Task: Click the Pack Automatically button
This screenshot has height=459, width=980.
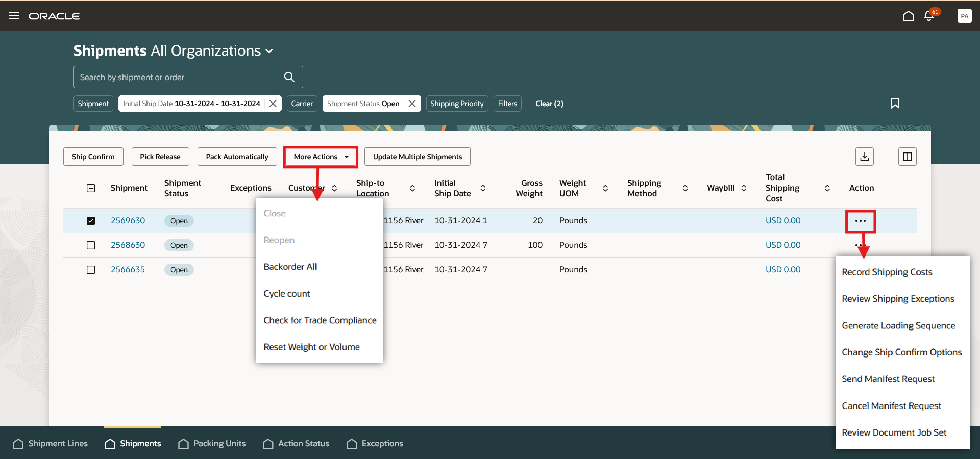Action: [x=237, y=157]
